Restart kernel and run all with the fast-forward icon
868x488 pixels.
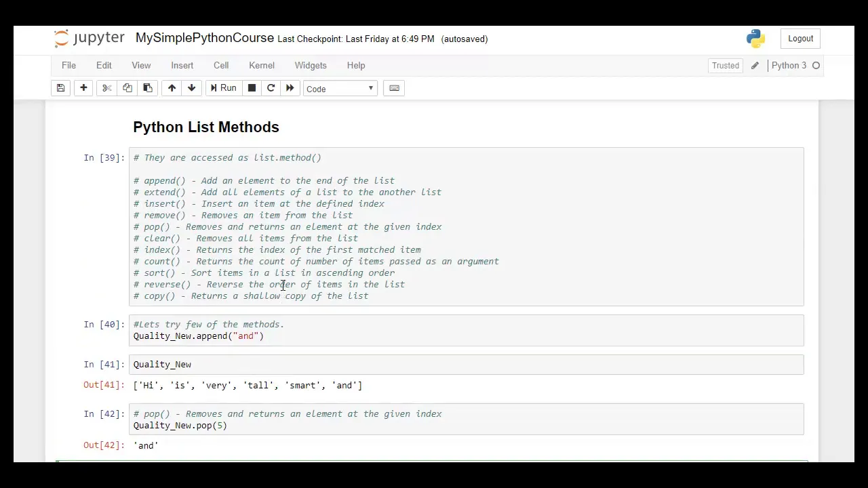coord(290,88)
